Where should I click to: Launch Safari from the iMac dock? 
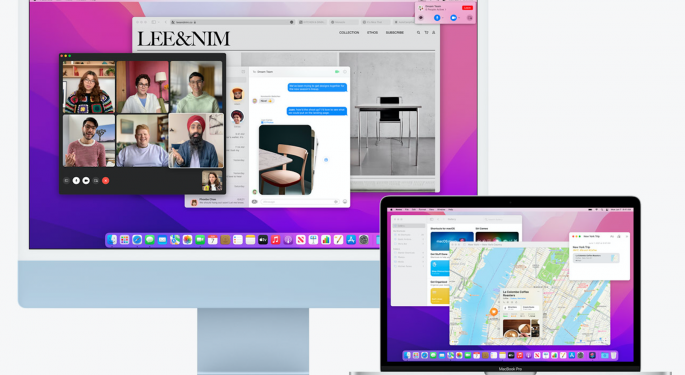(137, 240)
